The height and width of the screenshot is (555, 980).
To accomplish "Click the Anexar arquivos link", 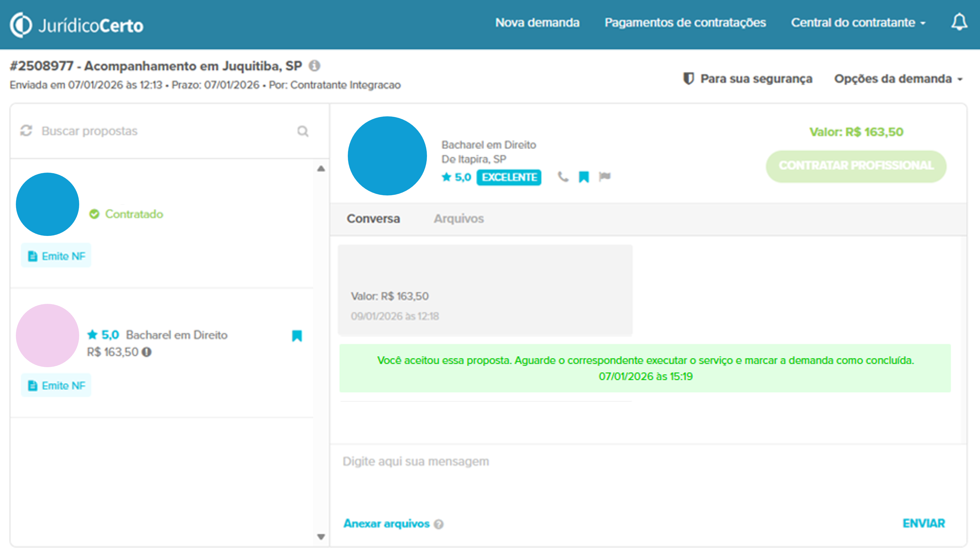I will click(386, 523).
